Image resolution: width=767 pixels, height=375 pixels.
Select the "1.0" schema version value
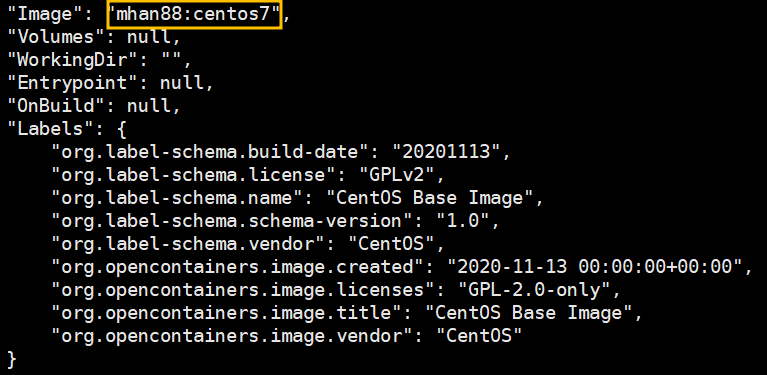coord(463,221)
